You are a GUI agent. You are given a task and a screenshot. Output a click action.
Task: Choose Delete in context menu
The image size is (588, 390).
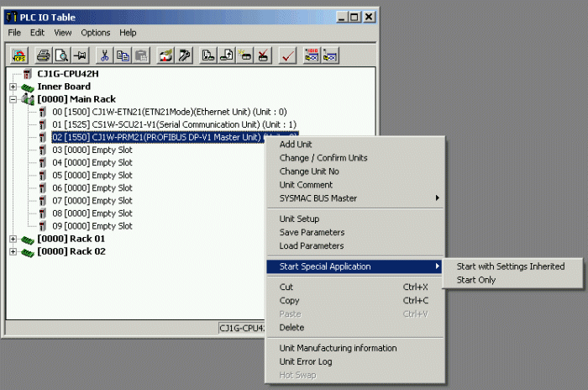pyautogui.click(x=354, y=327)
